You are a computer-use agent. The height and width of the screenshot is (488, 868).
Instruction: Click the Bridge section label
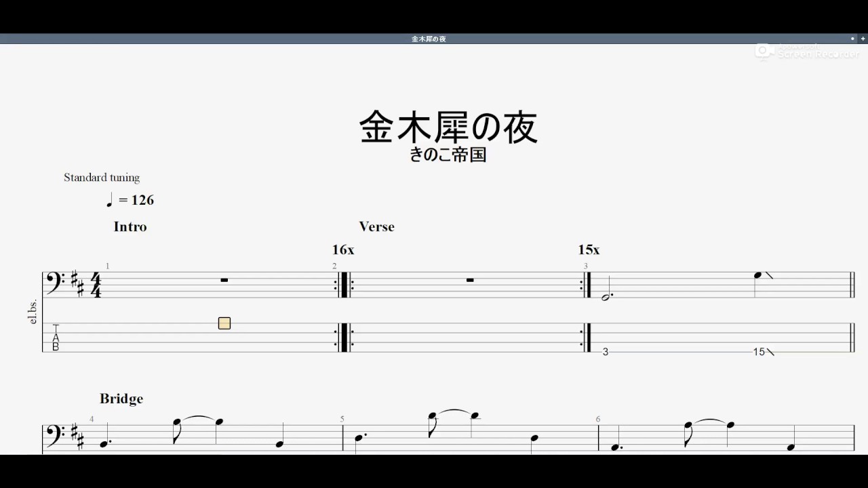121,399
